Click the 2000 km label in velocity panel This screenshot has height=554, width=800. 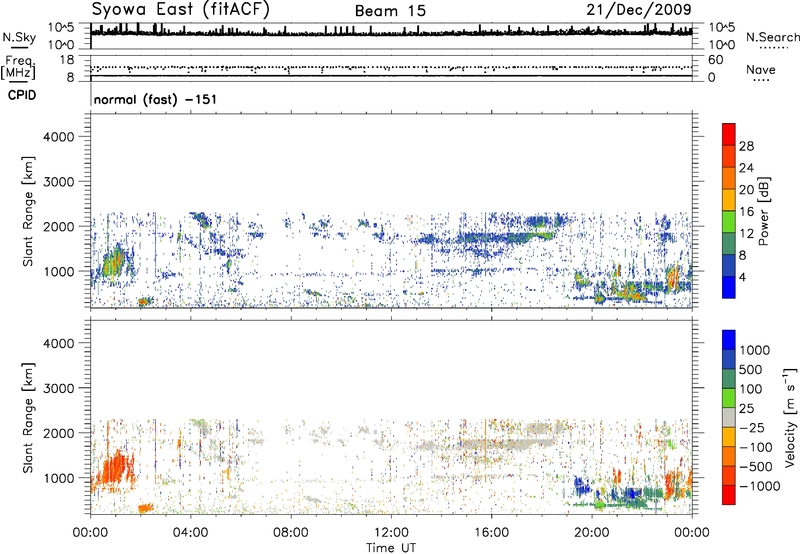point(59,433)
